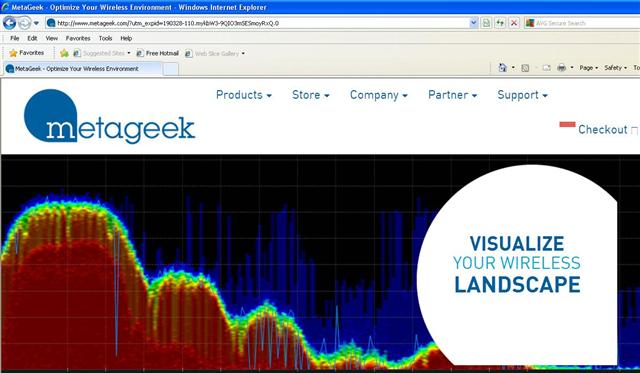The width and height of the screenshot is (640, 373).
Task: Click the Print icon in command bar
Action: (x=561, y=68)
